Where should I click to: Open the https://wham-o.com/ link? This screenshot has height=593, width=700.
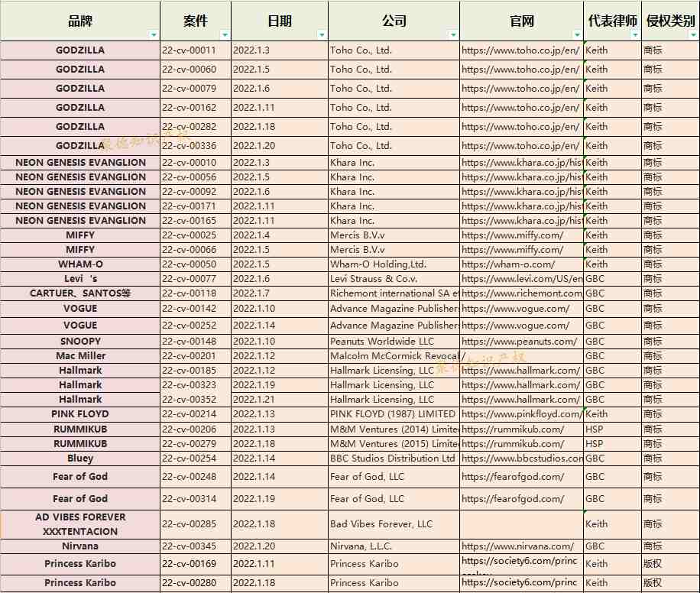coord(508,264)
